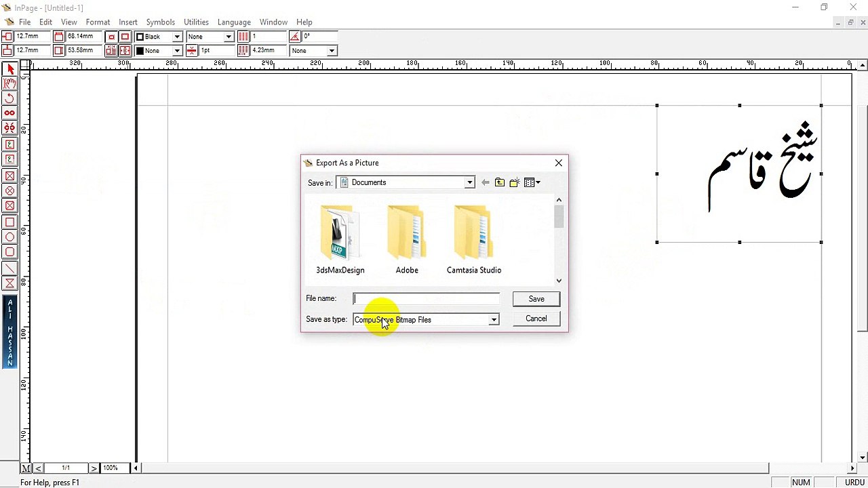The image size is (868, 488).
Task: Expand the Save as type dropdown
Action: point(494,320)
